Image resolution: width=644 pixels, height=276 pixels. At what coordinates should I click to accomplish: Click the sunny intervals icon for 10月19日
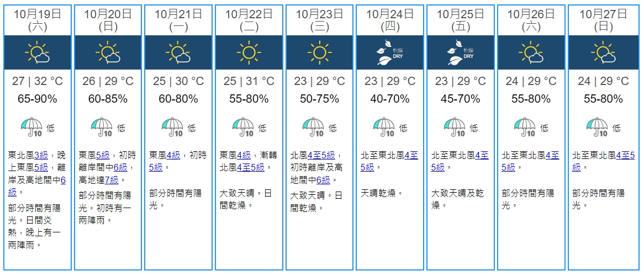tap(38, 53)
